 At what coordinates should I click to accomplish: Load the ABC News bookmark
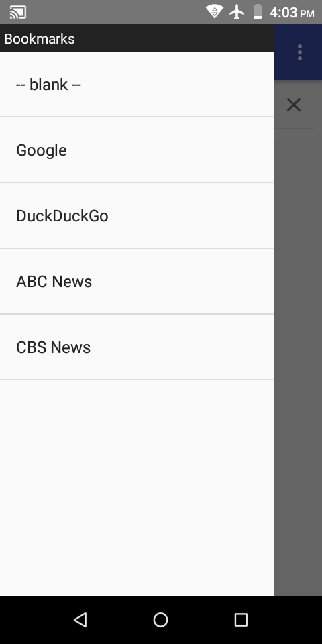click(x=137, y=281)
